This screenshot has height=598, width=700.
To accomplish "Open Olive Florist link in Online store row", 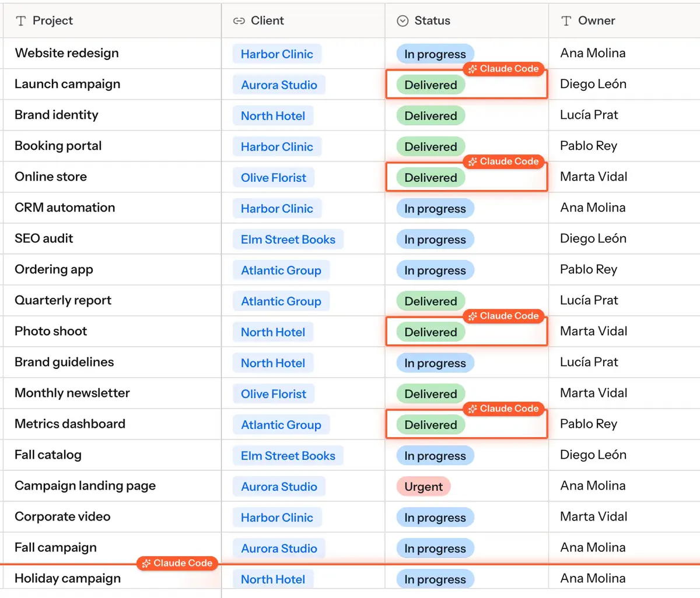I will click(274, 178).
